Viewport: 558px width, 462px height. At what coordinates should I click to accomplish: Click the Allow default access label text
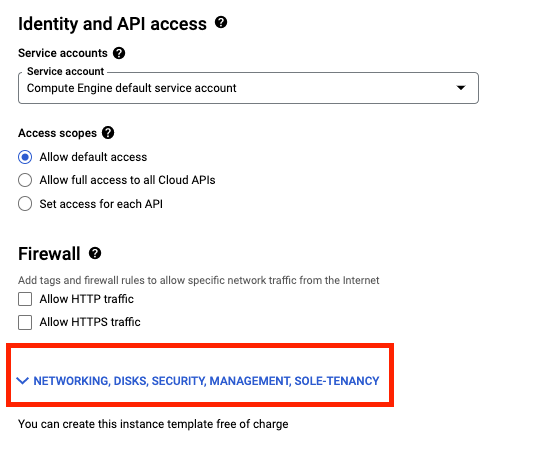(x=93, y=157)
